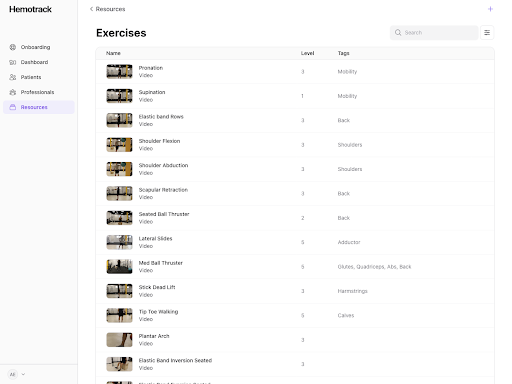Screen dimensions: 512x384
Task: Click the search magnifier icon
Action: 398,33
